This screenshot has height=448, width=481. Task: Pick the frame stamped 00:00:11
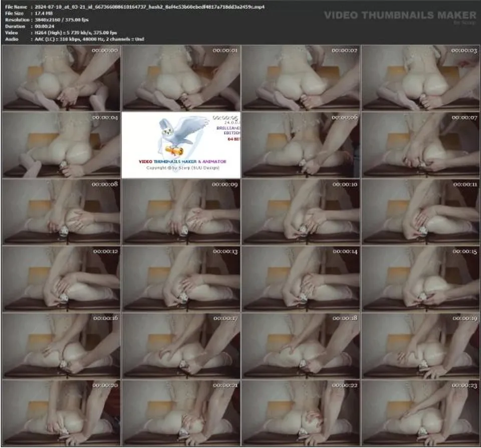point(420,212)
